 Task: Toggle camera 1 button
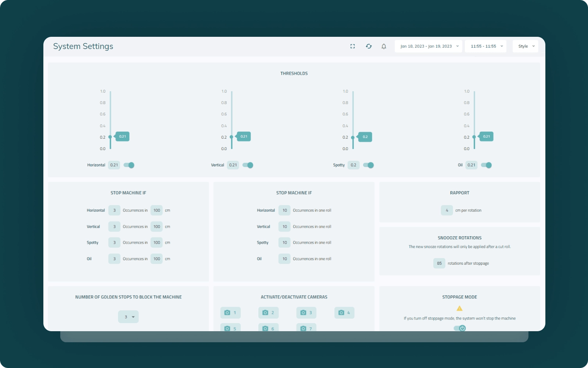click(230, 313)
